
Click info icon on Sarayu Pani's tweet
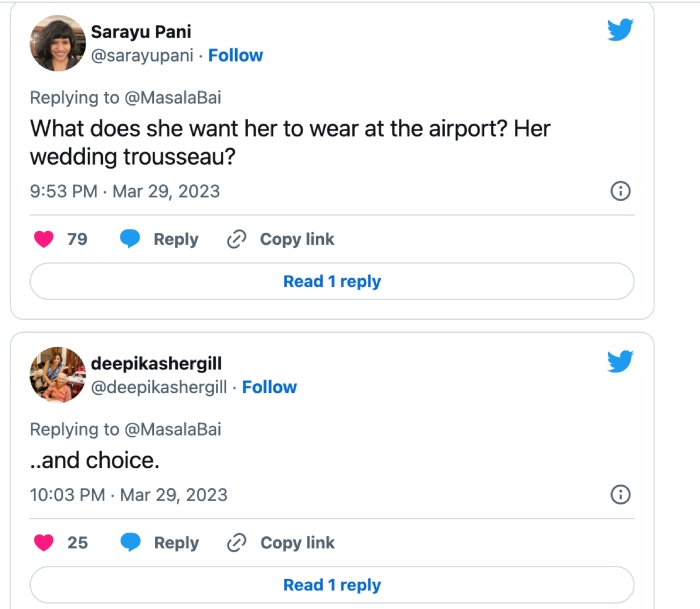pyautogui.click(x=619, y=191)
